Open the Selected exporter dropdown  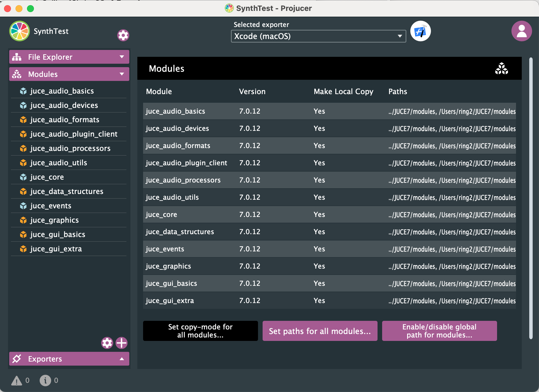pos(318,36)
